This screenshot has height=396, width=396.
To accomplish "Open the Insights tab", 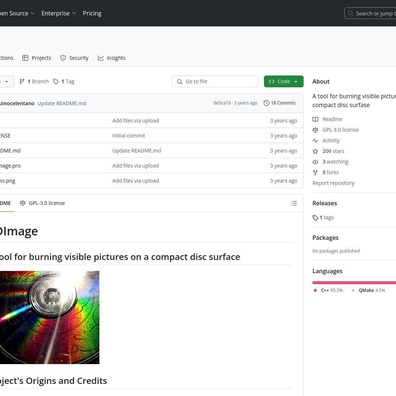I will (112, 58).
